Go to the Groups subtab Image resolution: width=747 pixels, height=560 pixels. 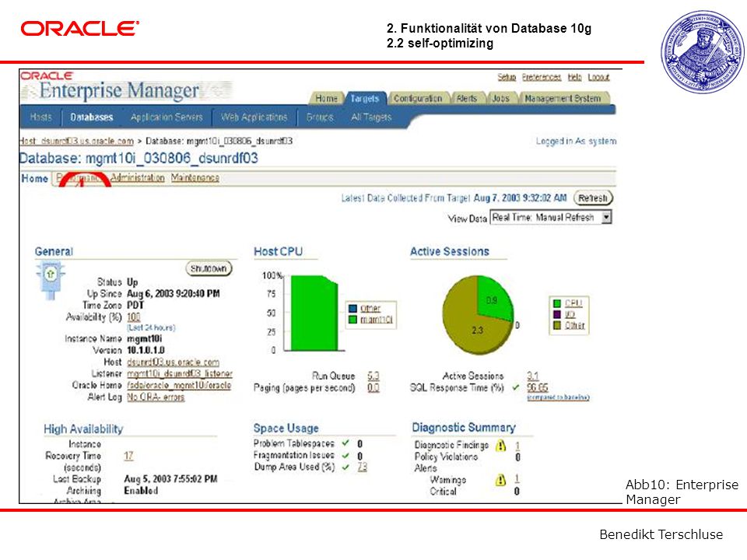pos(320,117)
